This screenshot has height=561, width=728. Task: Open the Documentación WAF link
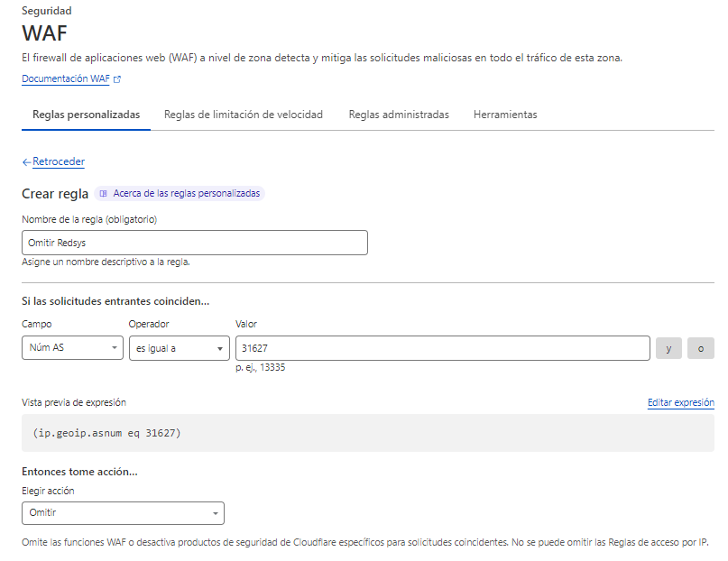[65, 79]
